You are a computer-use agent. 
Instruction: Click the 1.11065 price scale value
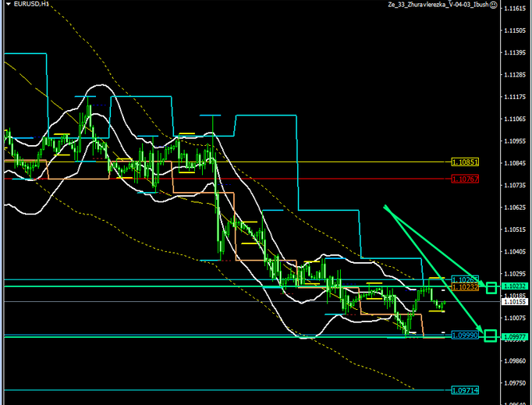[514, 119]
